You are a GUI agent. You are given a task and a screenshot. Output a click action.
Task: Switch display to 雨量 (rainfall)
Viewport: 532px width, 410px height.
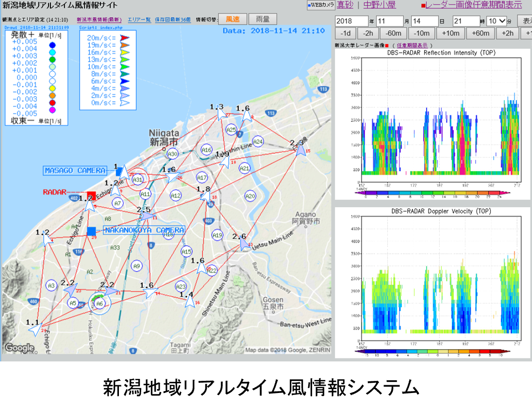pyautogui.click(x=263, y=19)
